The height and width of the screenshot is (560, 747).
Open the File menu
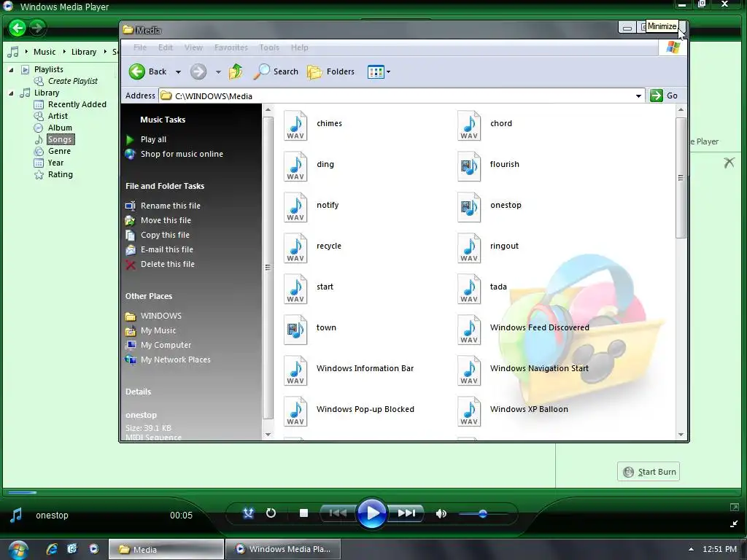140,47
